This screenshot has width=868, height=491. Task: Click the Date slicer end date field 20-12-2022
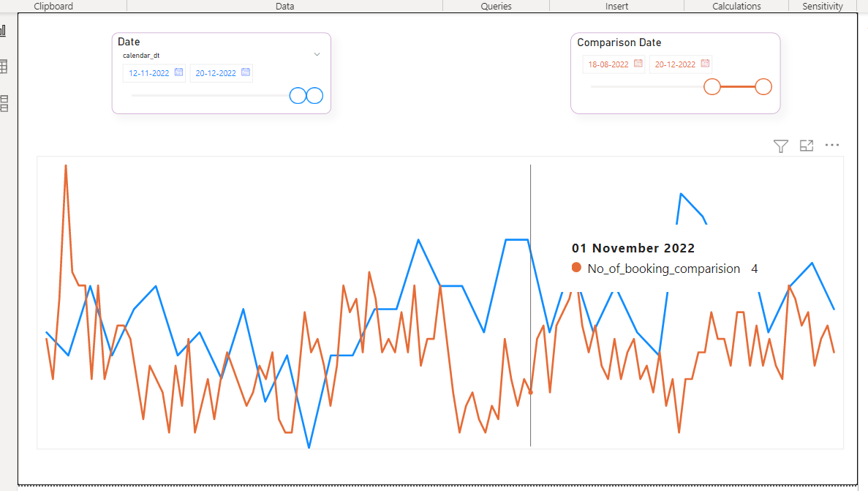tap(222, 73)
